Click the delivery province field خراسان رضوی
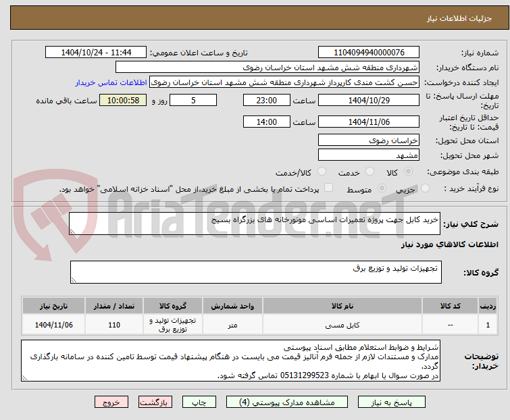This screenshot has width=510, height=420. (369, 140)
